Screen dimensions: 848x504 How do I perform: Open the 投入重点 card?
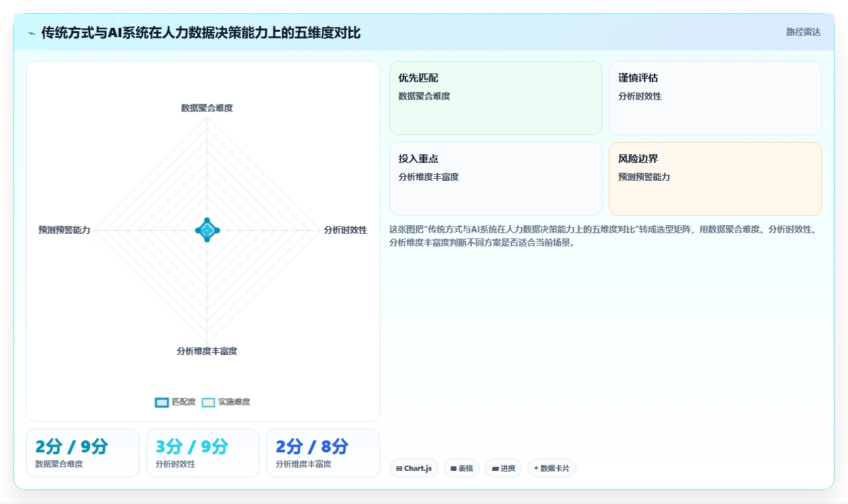496,179
